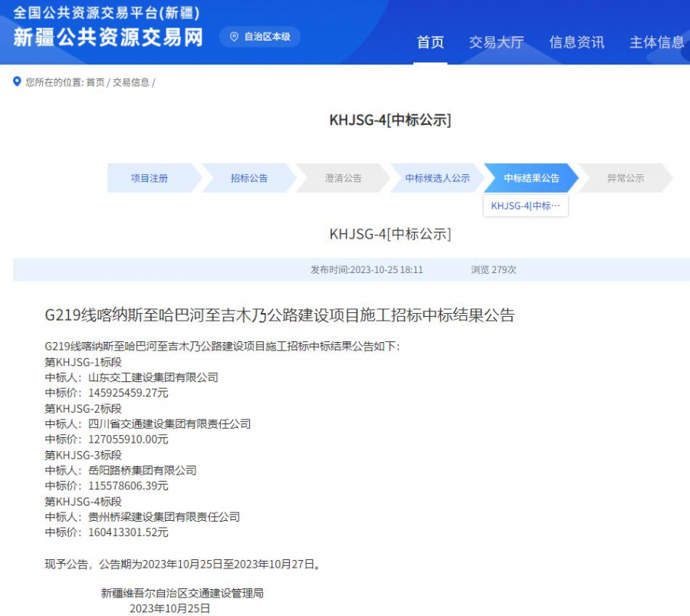The height and width of the screenshot is (616, 690).
Task: Select the 招标公告 process step
Action: coord(249,178)
